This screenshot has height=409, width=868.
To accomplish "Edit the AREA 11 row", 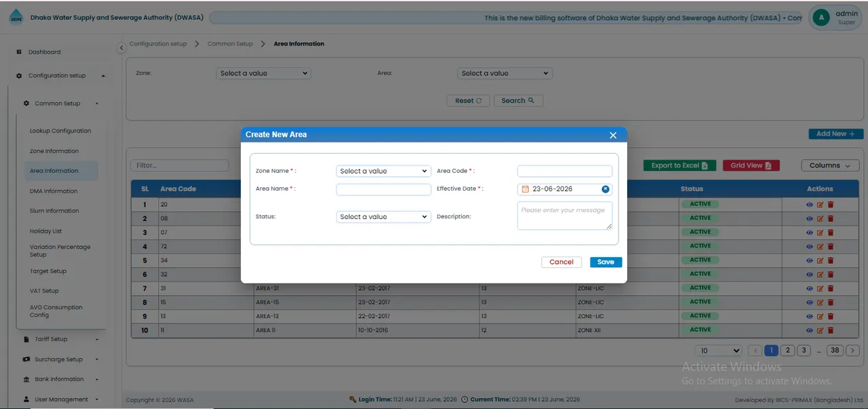I will tap(820, 330).
